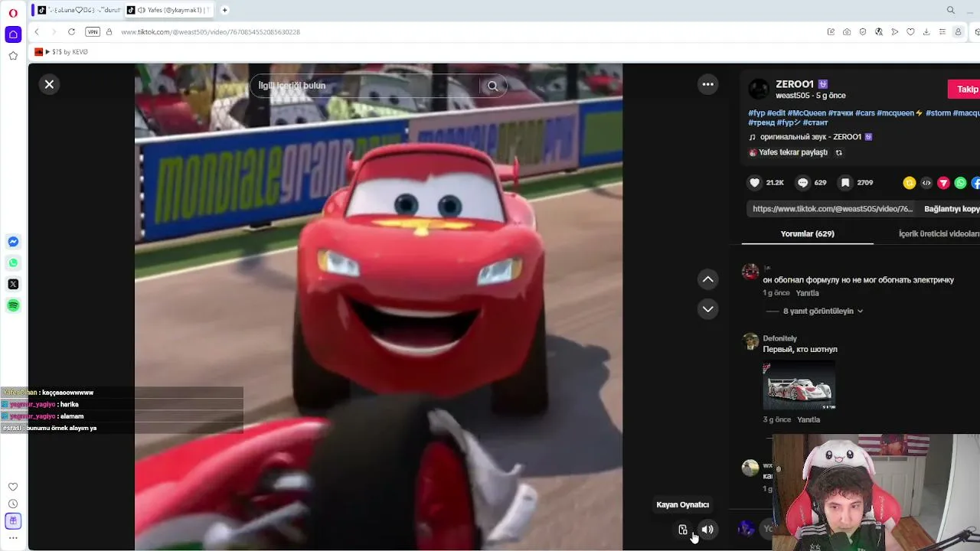Reply to the first Russian comment (Yanıtla)

pyautogui.click(x=807, y=293)
